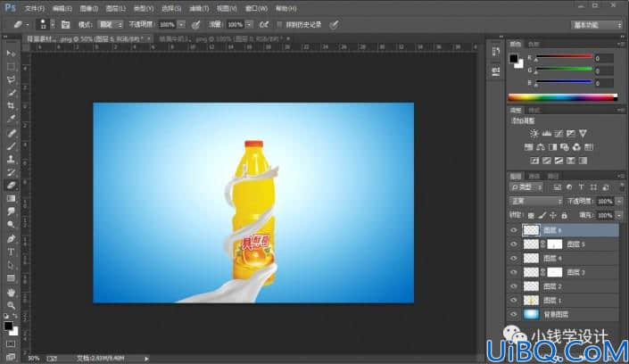This screenshot has width=629, height=364.
Task: Click the layer mask thumbnail of 图层 5
Action: [555, 244]
